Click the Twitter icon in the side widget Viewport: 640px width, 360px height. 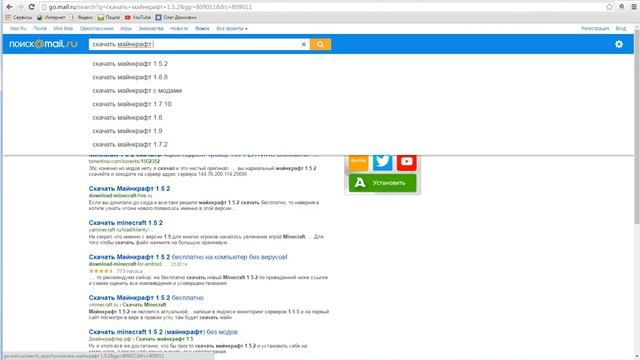click(382, 162)
